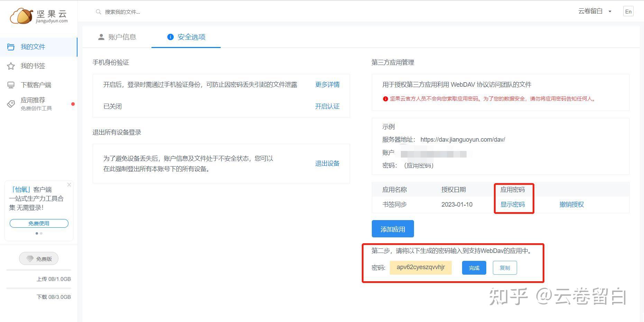Image resolution: width=644 pixels, height=322 pixels.
Task: Click the 添加应用 button
Action: point(393,229)
